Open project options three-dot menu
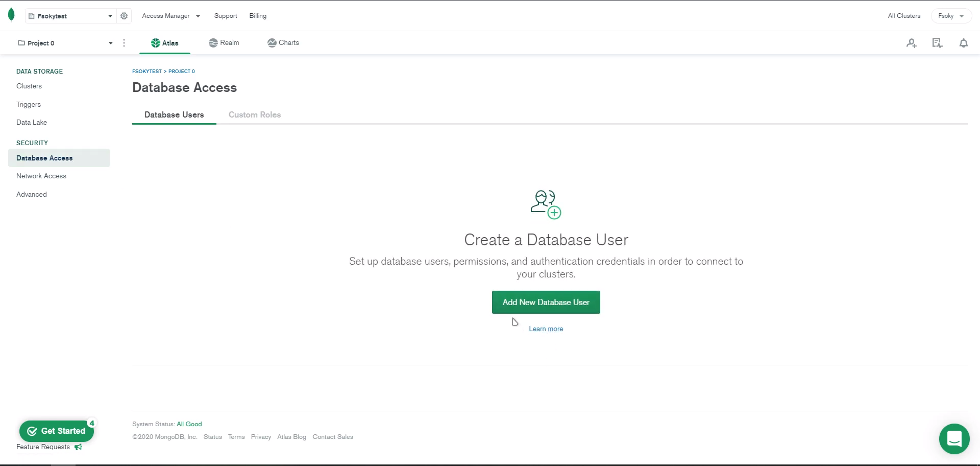980x466 pixels. (x=124, y=43)
